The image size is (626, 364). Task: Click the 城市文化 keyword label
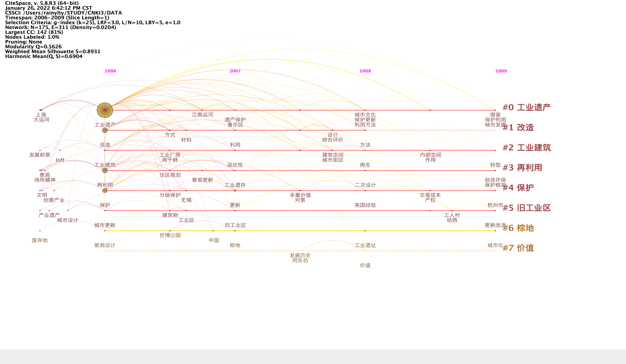point(365,115)
